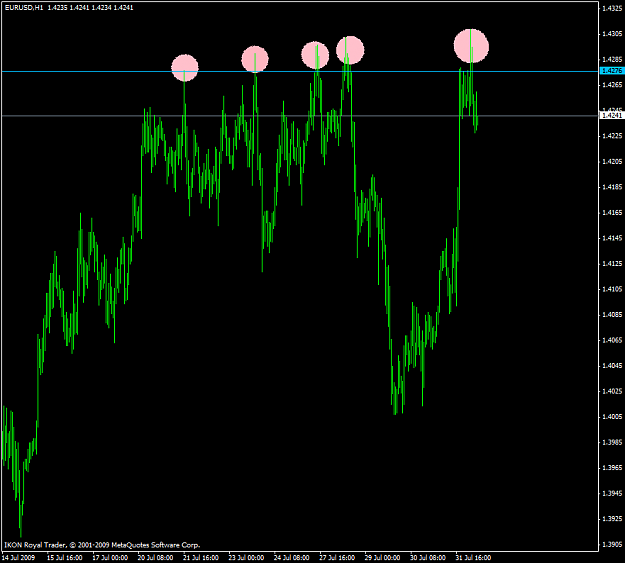Click the 24 Jul 08:00 time label

[292, 557]
